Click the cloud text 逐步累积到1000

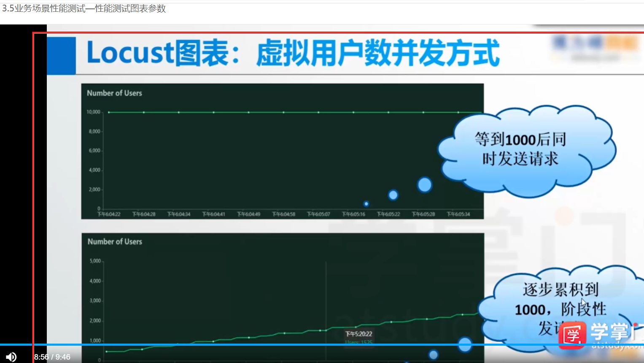pyautogui.click(x=561, y=300)
